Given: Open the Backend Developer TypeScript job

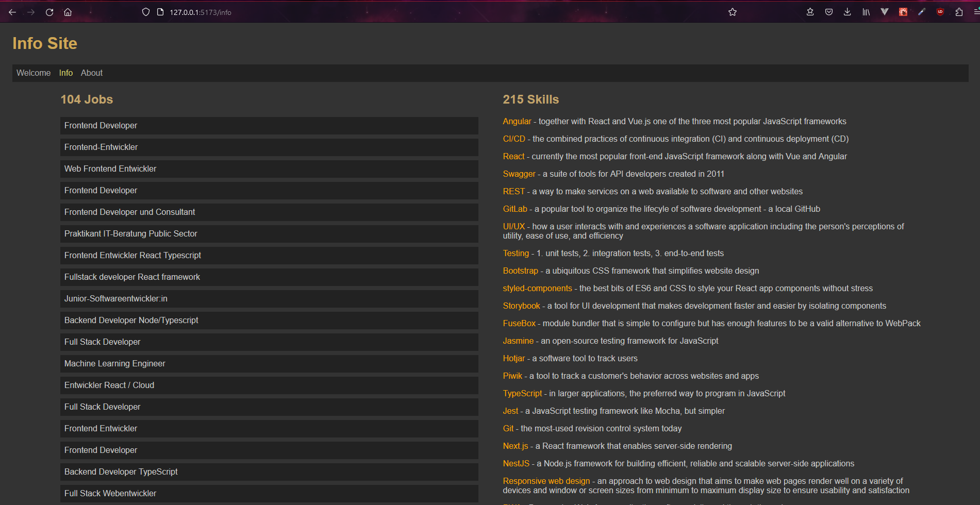Looking at the screenshot, I should 269,472.
